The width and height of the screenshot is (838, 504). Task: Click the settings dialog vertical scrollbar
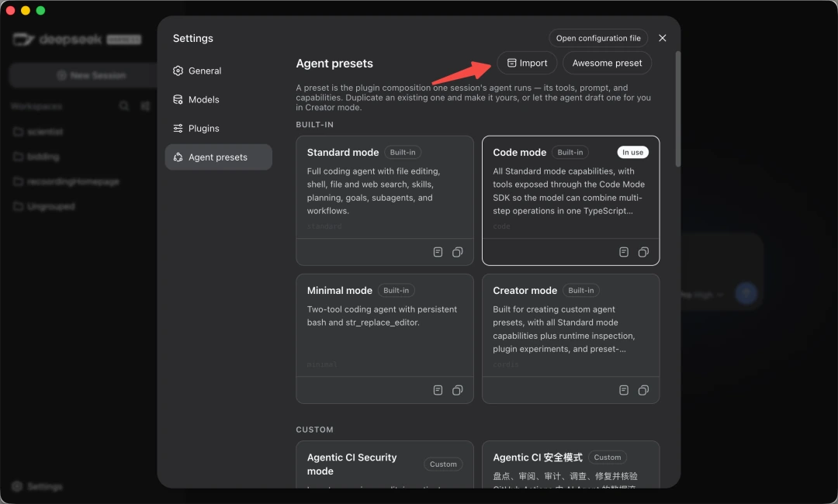tap(677, 109)
